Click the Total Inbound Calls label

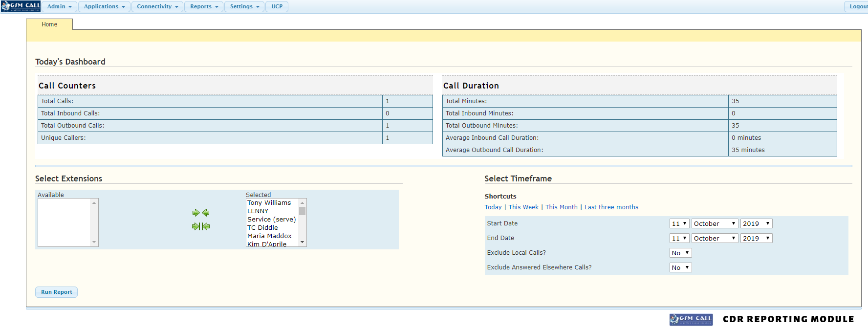pyautogui.click(x=70, y=113)
